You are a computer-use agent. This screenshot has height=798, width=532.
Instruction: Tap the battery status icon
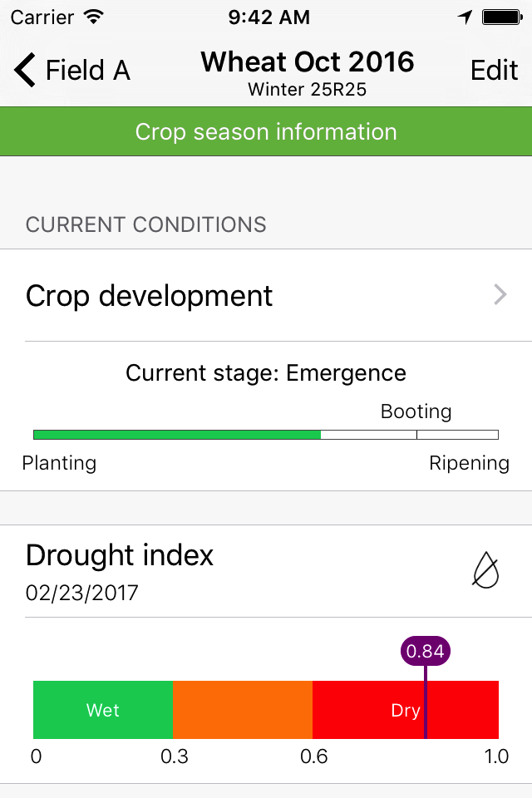click(502, 17)
